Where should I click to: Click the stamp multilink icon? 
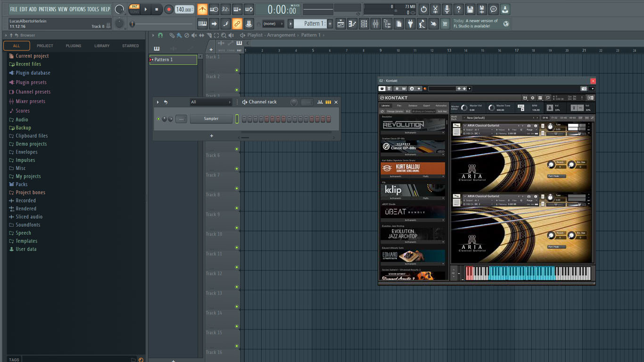[x=249, y=24]
